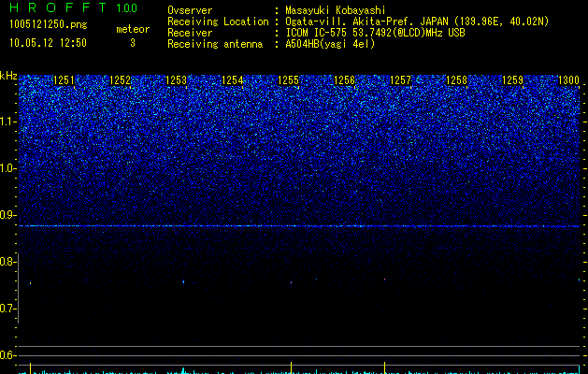Click the meteor count value 3
Screen dimensions: 588x374
coord(133,43)
